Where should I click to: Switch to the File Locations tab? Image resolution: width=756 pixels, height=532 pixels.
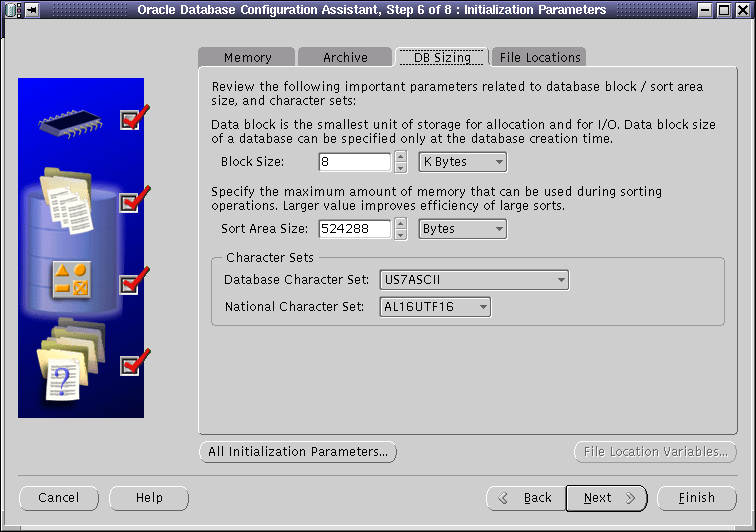(x=540, y=57)
